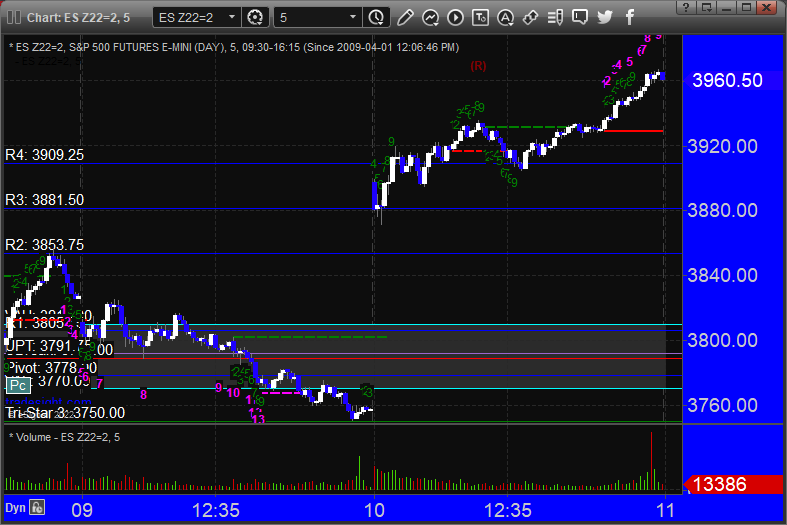This screenshot has width=787, height=525.
Task: Click the 3800.00 price axis label
Action: coord(722,340)
